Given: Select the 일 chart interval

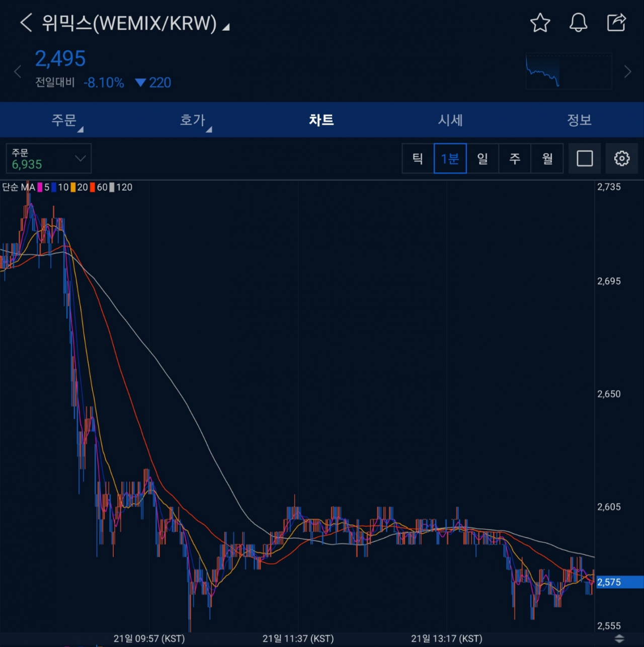Looking at the screenshot, I should click(482, 158).
